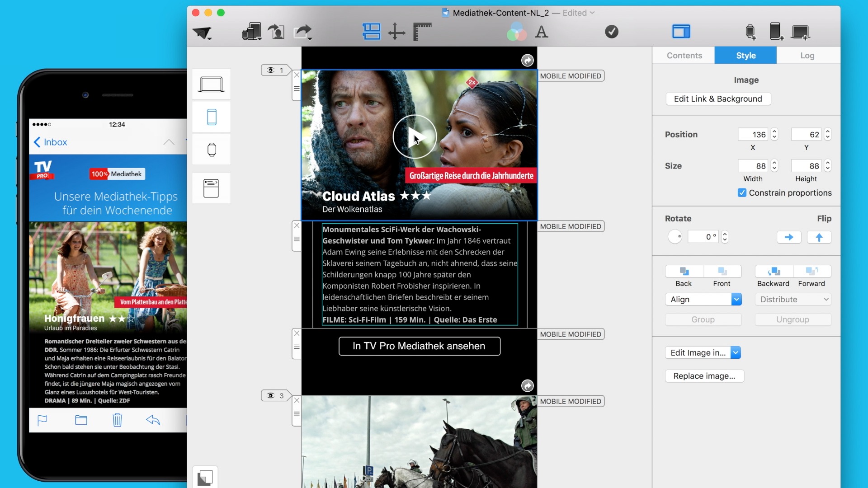Screen dimensions: 868x488
Task: Move the image Backward one layer
Action: click(x=774, y=271)
